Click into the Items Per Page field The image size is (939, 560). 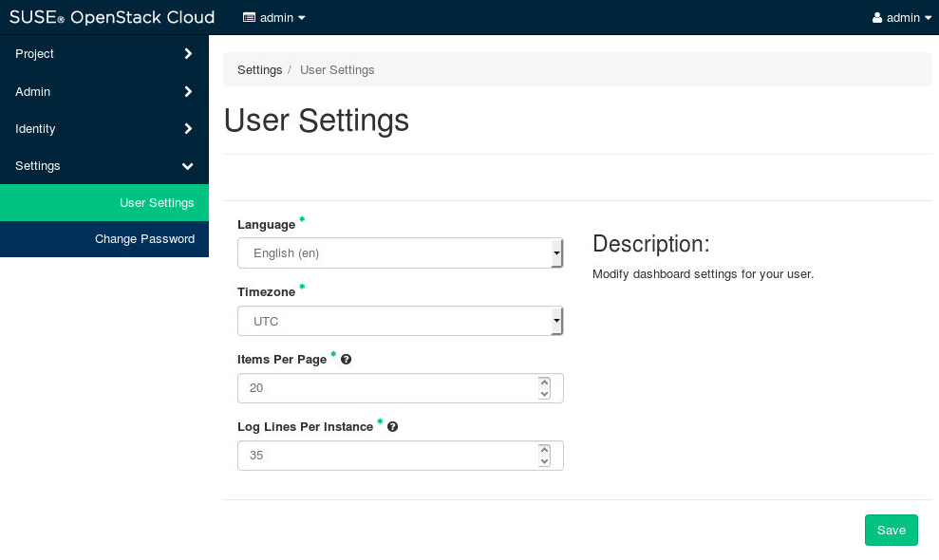385,388
